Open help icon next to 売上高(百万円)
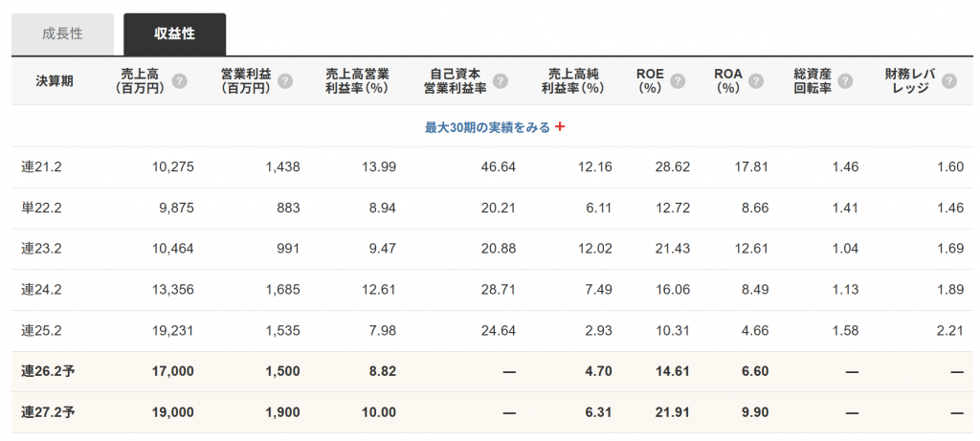The image size is (980, 441). pyautogui.click(x=179, y=81)
